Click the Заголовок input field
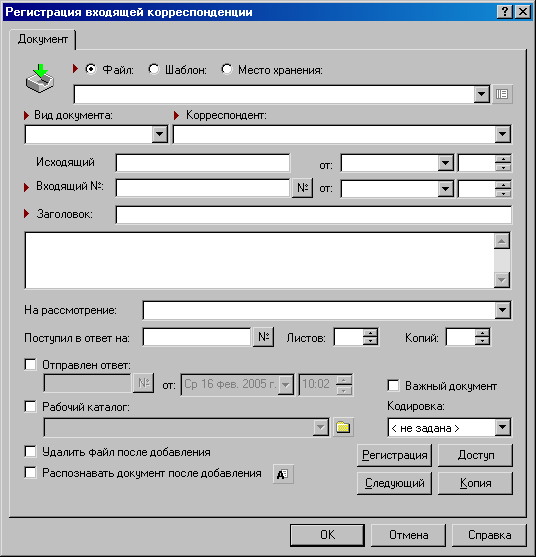536x557 pixels. [x=314, y=215]
